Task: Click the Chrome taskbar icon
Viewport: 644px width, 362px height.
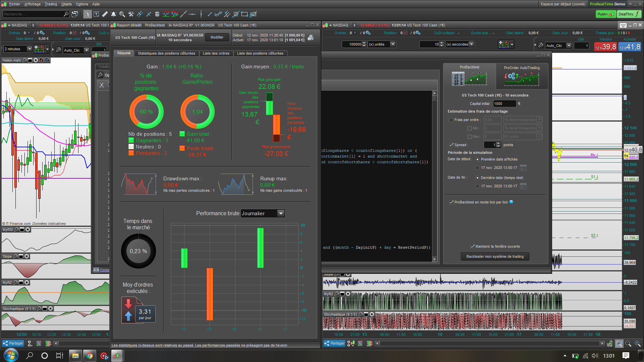Action: (90, 356)
